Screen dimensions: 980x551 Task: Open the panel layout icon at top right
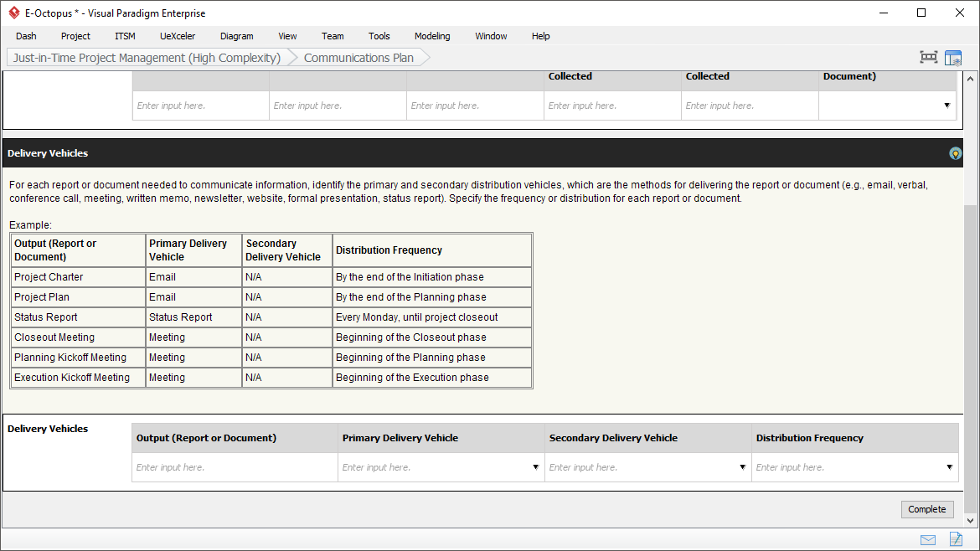tap(953, 58)
